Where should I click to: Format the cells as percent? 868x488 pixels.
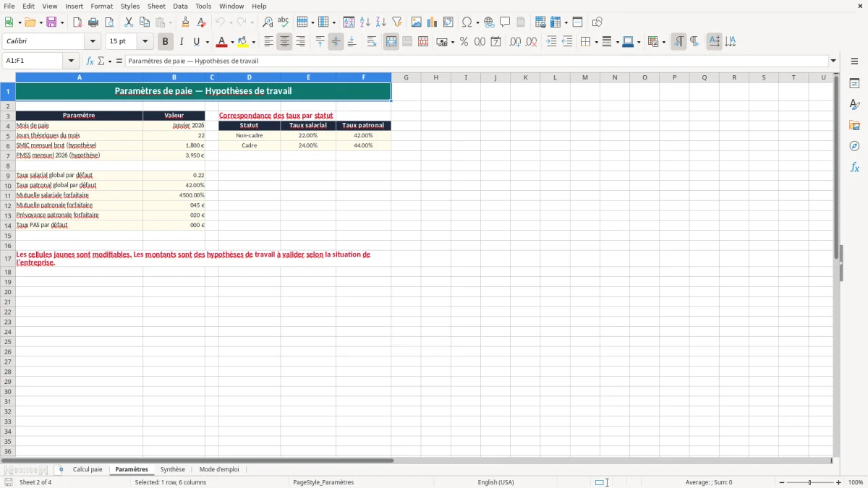click(x=464, y=42)
